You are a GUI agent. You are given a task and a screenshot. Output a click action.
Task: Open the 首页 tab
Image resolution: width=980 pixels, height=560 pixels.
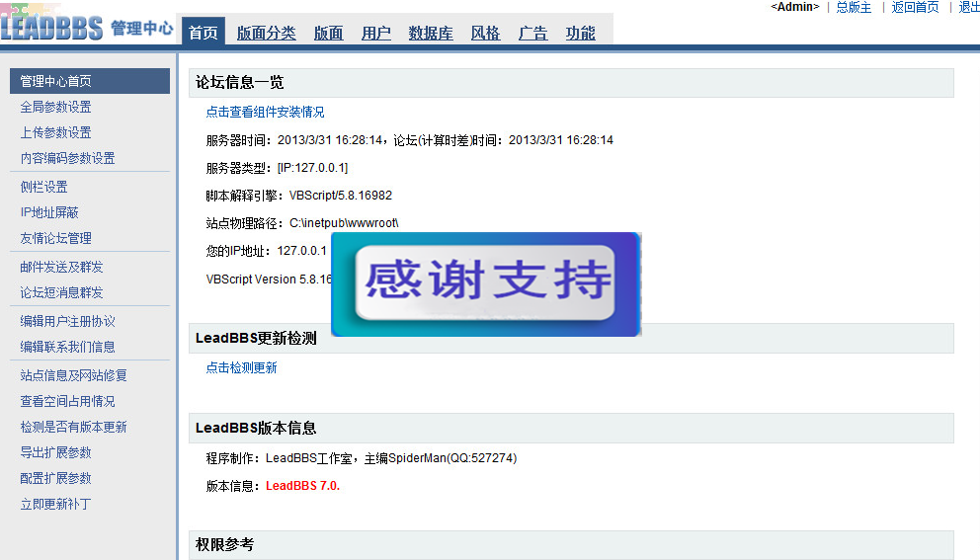pyautogui.click(x=204, y=32)
